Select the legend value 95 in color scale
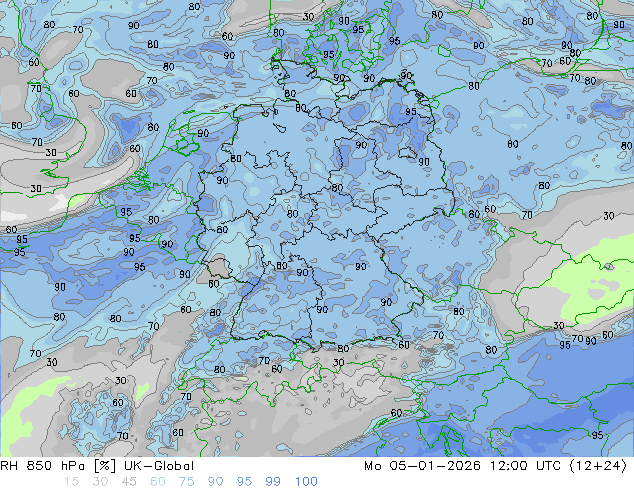This screenshot has width=634, height=490. [x=244, y=482]
